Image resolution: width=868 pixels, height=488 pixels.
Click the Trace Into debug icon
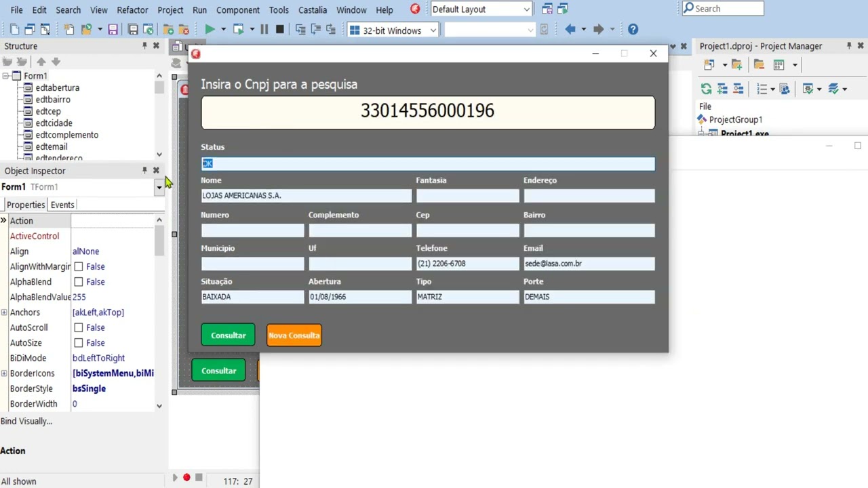pyautogui.click(x=300, y=30)
